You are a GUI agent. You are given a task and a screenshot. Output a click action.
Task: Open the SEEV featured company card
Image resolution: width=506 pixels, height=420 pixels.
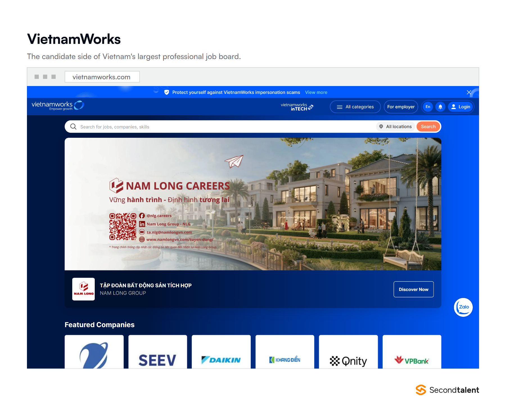point(158,352)
